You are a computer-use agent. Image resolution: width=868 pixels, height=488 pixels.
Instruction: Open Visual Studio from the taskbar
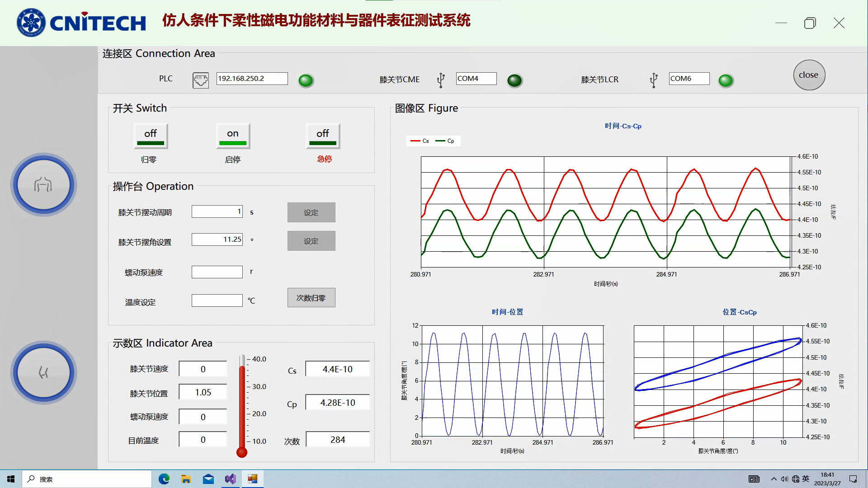pyautogui.click(x=230, y=479)
